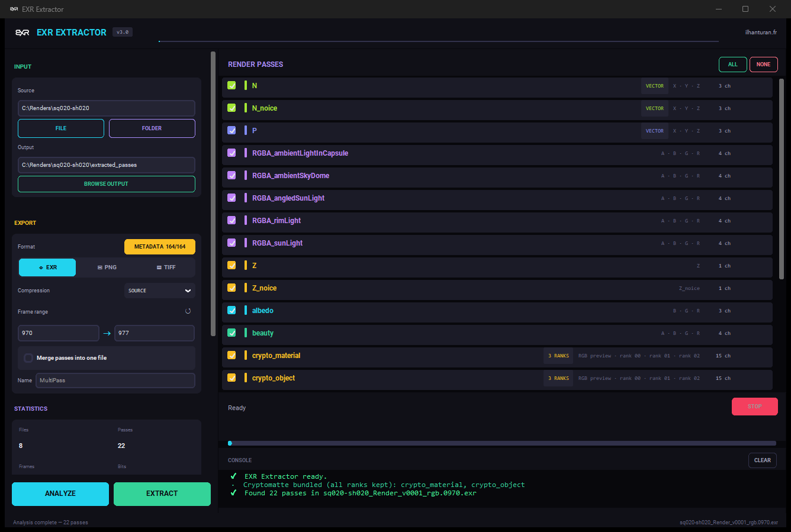
Task: Select the EXR format tab
Action: (x=47, y=267)
